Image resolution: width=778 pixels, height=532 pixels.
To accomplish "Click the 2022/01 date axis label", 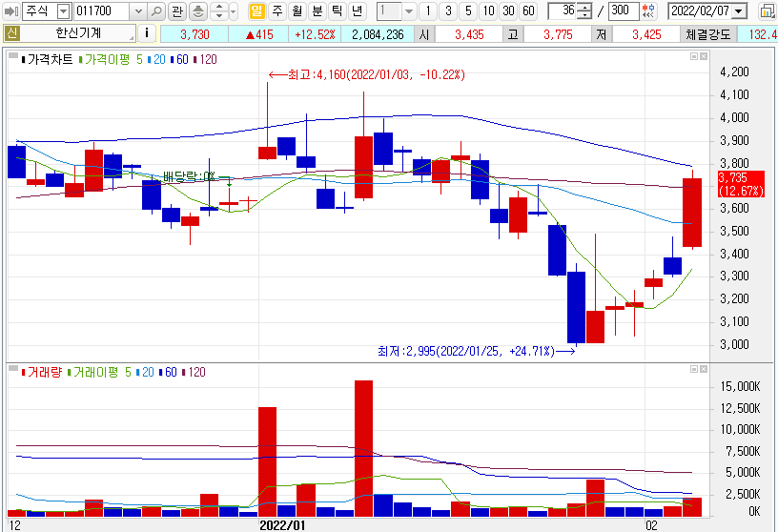I will [x=282, y=525].
